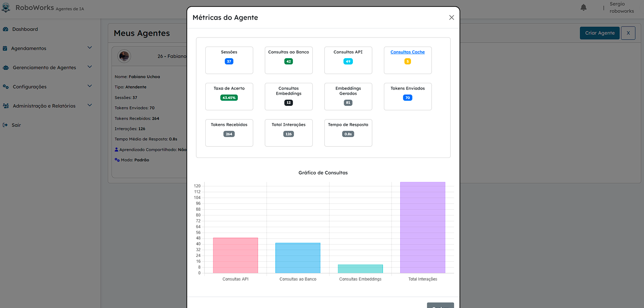Click the Agendamentos calendar icon
644x308 pixels.
(x=5, y=48)
